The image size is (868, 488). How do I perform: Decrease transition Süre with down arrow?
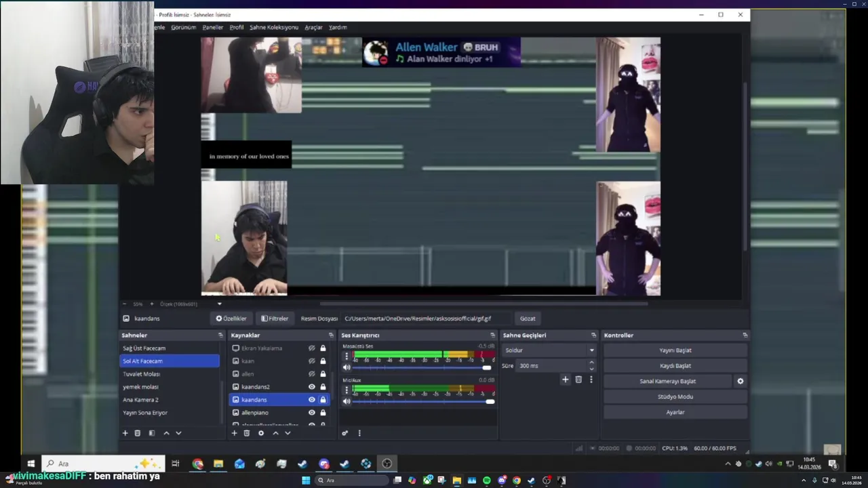tap(591, 368)
